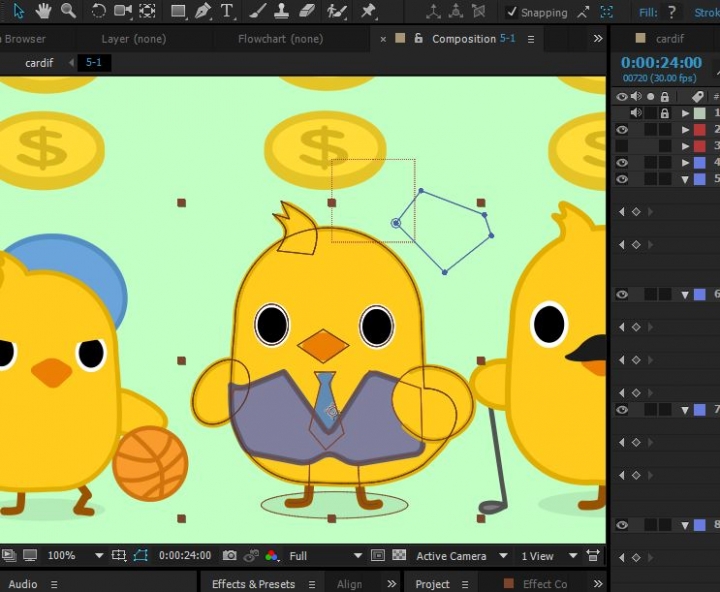This screenshot has width=720, height=592.
Task: Select the Clone Stamp tool
Action: [281, 11]
